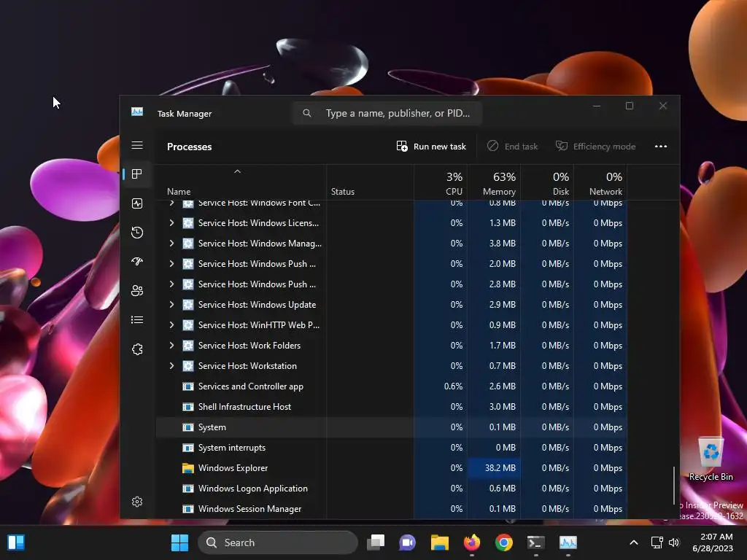The image size is (747, 560).
Task: Sort processes by CPU column
Action: (x=441, y=183)
